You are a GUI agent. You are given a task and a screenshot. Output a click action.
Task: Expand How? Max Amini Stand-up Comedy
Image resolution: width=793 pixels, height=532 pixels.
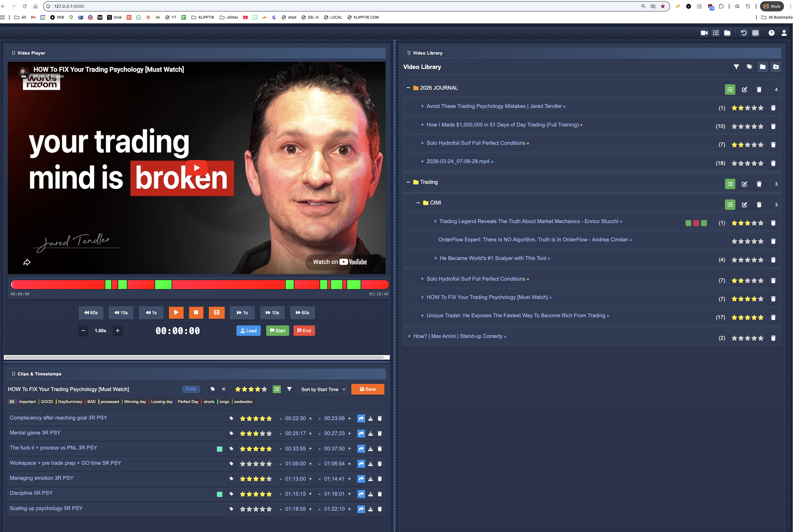click(x=409, y=336)
